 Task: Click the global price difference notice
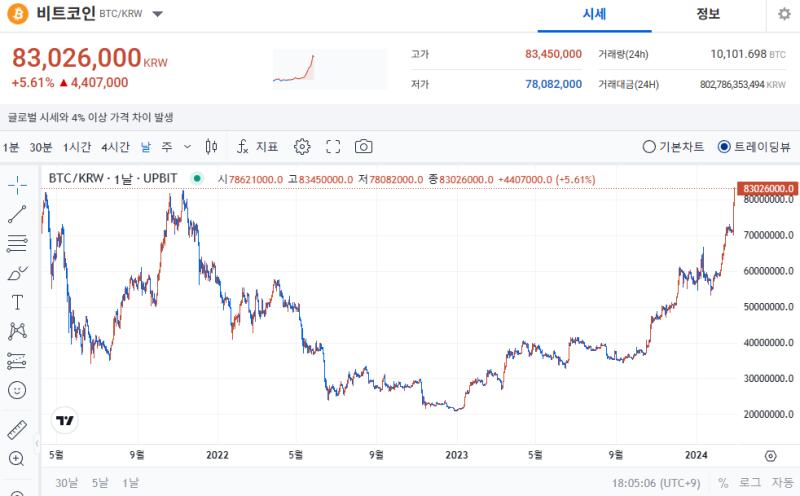tap(90, 117)
